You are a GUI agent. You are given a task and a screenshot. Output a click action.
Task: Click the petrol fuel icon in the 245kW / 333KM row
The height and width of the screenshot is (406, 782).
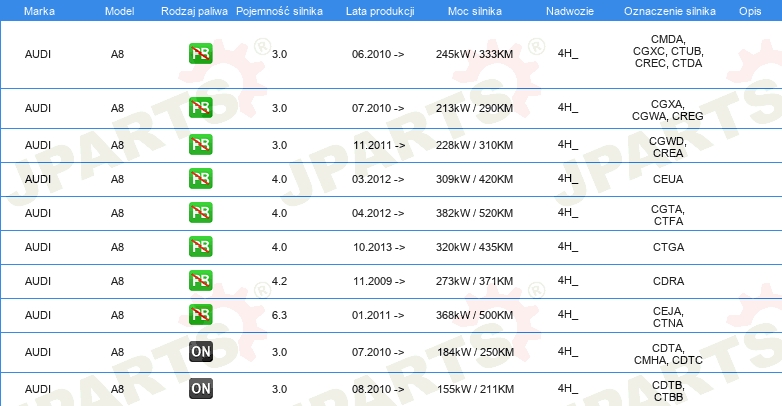[x=200, y=54]
